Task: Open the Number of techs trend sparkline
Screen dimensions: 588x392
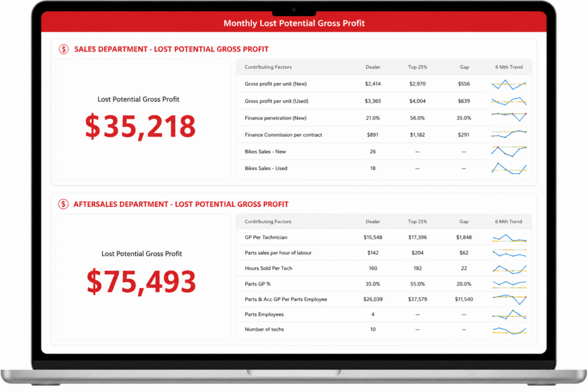Action: [509, 331]
